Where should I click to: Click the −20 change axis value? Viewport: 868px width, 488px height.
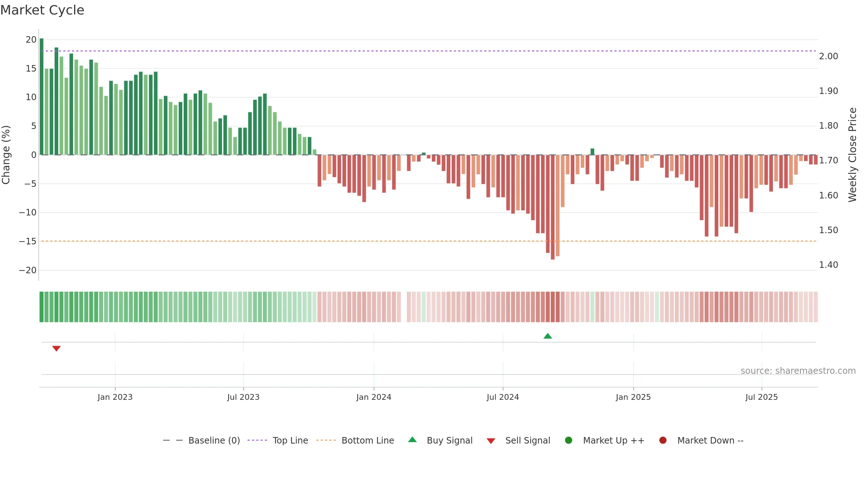[28, 270]
